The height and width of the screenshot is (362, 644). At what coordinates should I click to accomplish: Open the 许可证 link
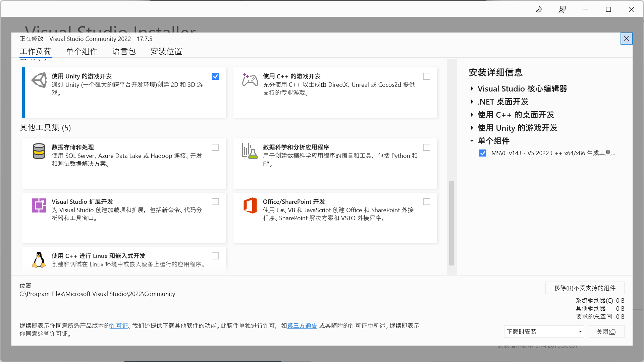click(x=119, y=326)
